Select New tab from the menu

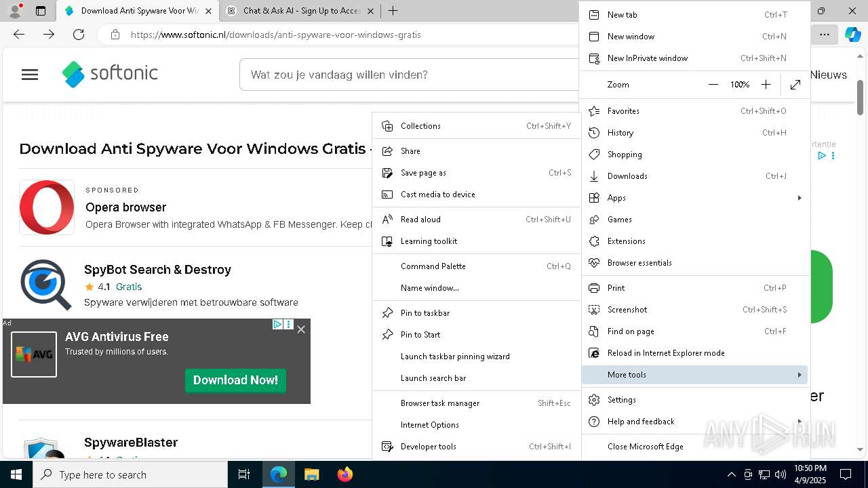pos(694,15)
